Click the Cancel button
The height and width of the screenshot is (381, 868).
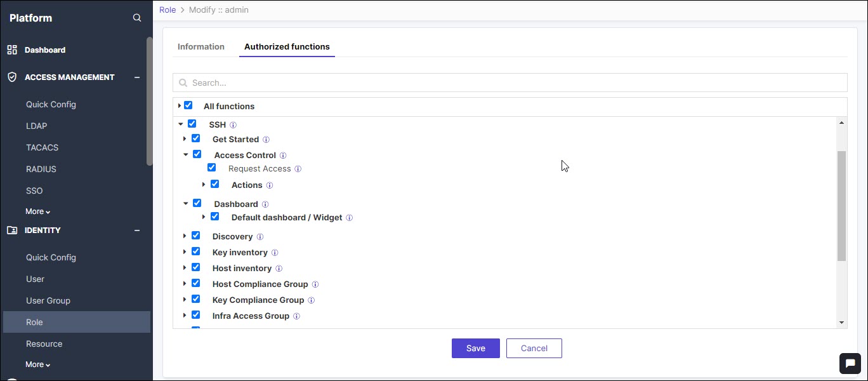click(x=534, y=348)
